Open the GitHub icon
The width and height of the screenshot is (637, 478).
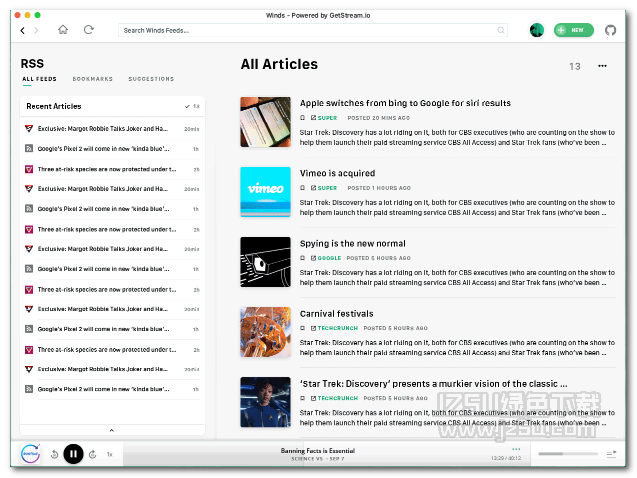[610, 30]
